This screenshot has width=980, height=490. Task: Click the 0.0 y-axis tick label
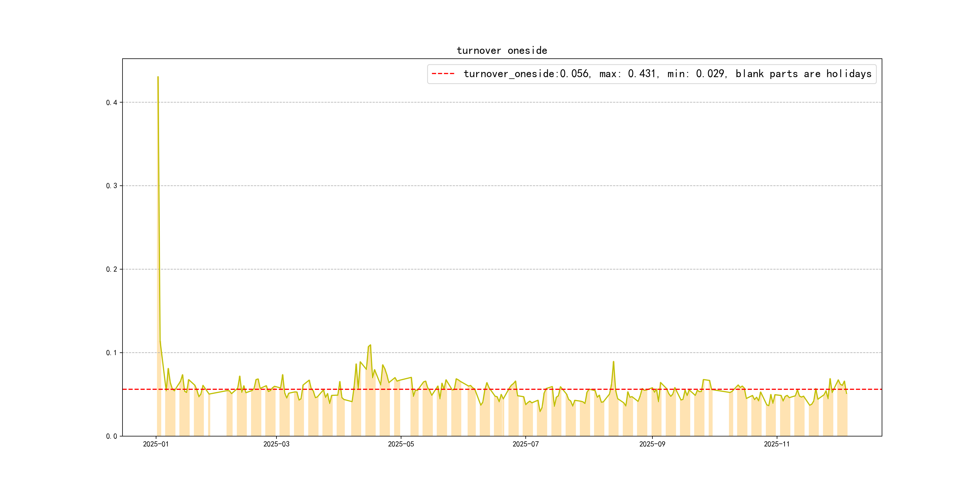(x=111, y=436)
